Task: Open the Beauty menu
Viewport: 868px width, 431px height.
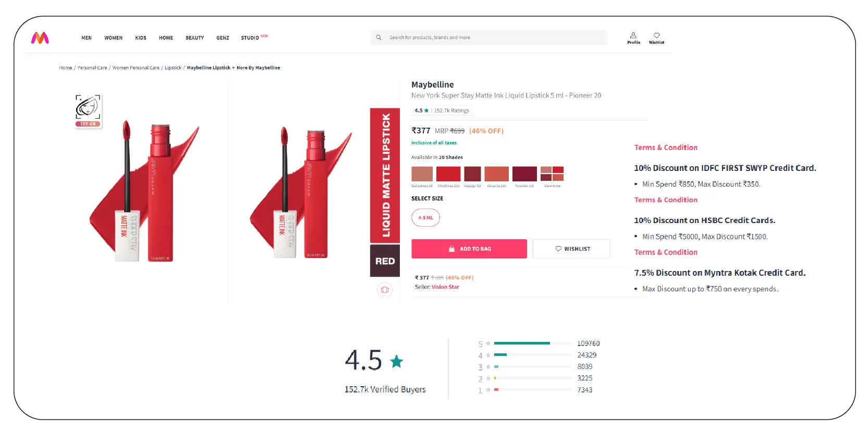Action: coord(194,38)
